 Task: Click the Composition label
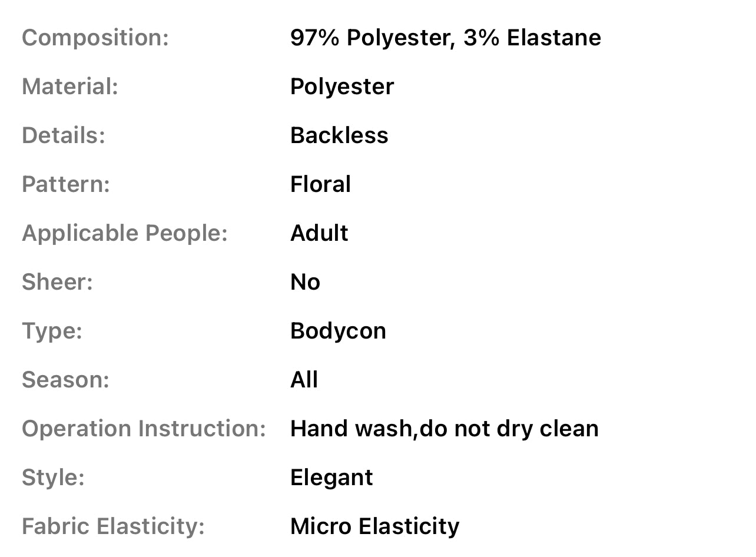tap(95, 38)
